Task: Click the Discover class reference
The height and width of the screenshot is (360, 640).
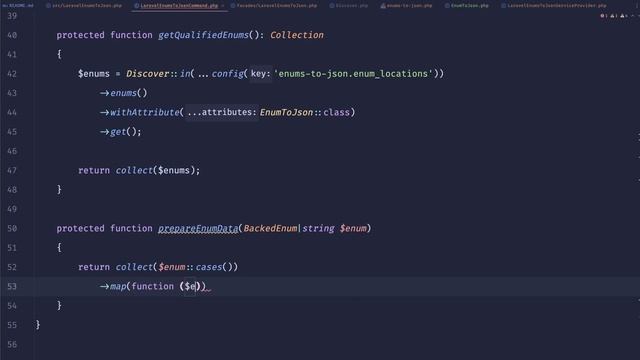Action: point(147,74)
